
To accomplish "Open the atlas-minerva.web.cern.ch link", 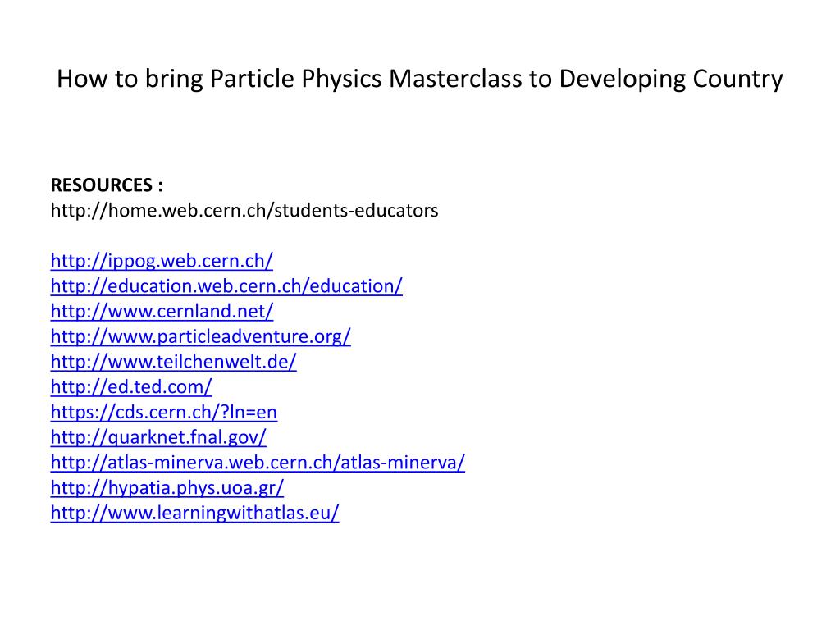I will pos(258,463).
